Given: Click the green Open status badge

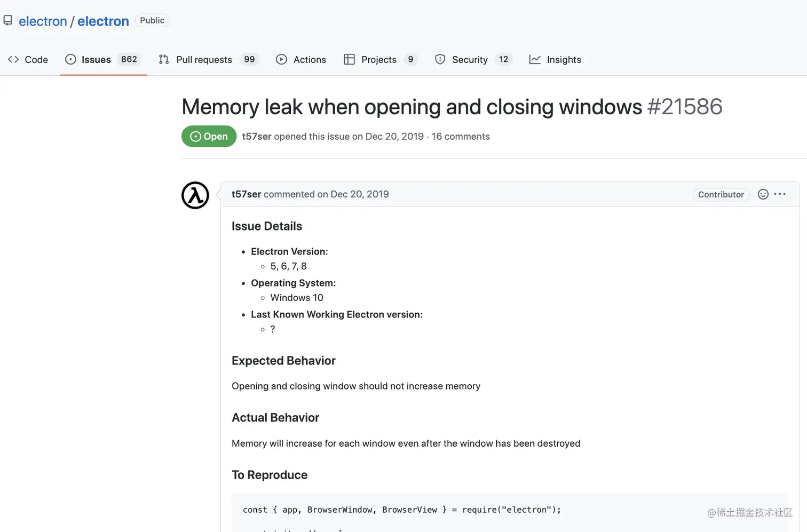Looking at the screenshot, I should (x=209, y=136).
